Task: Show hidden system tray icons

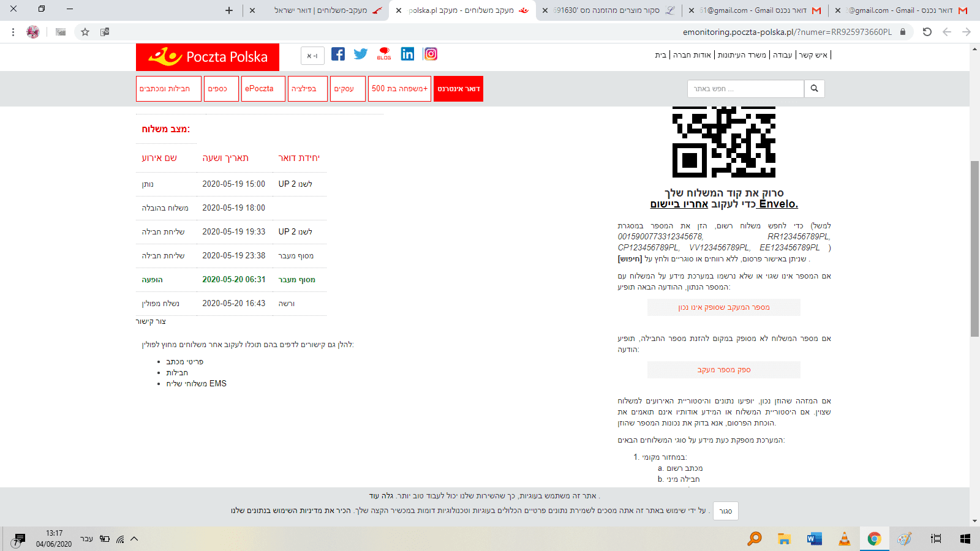Action: (134, 539)
